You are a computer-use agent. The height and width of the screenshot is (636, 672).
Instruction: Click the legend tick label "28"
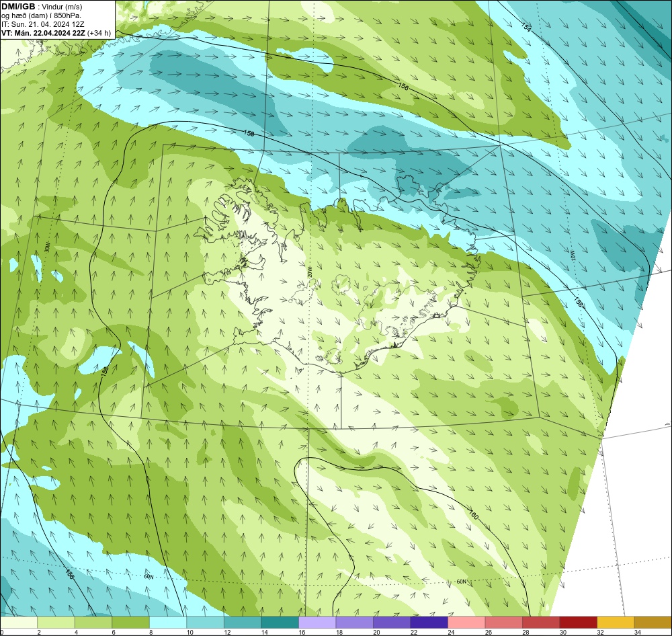526,632
